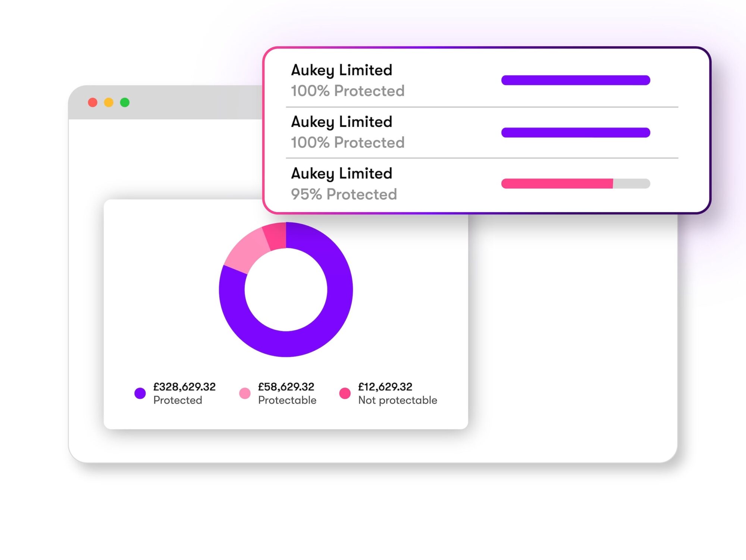Screen dimensions: 746x560
Task: Click the 95% Protected status text
Action: coord(344,194)
